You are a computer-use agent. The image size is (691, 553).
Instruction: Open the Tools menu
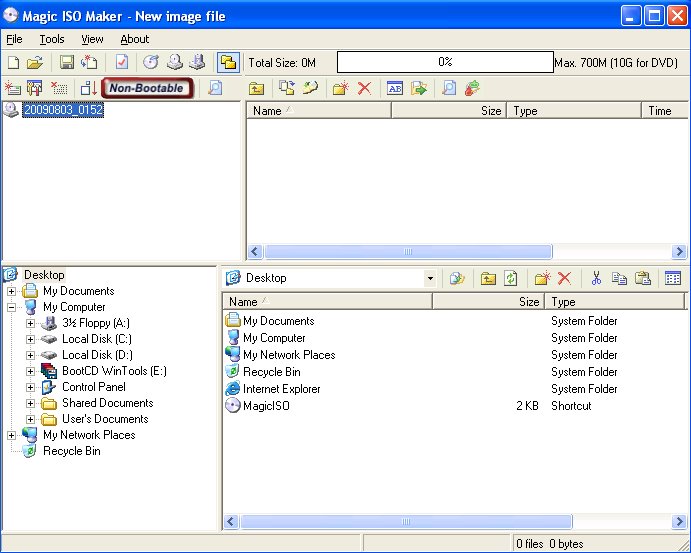52,39
